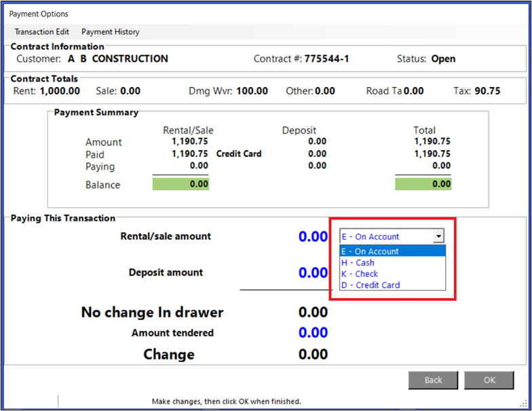Click customer name A B CONSTRUCTION
Screen dimensions: 532x411
point(118,58)
